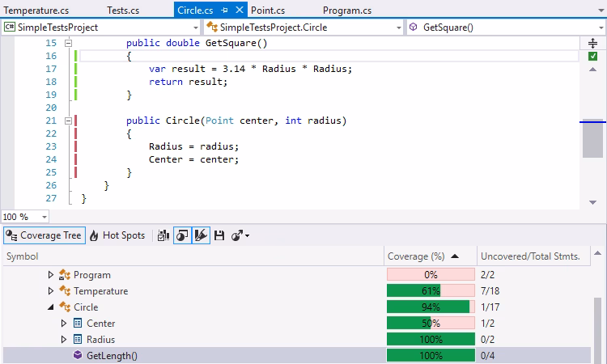This screenshot has height=364, width=607.
Task: Switch to the Program.cs tab
Action: [x=346, y=11]
